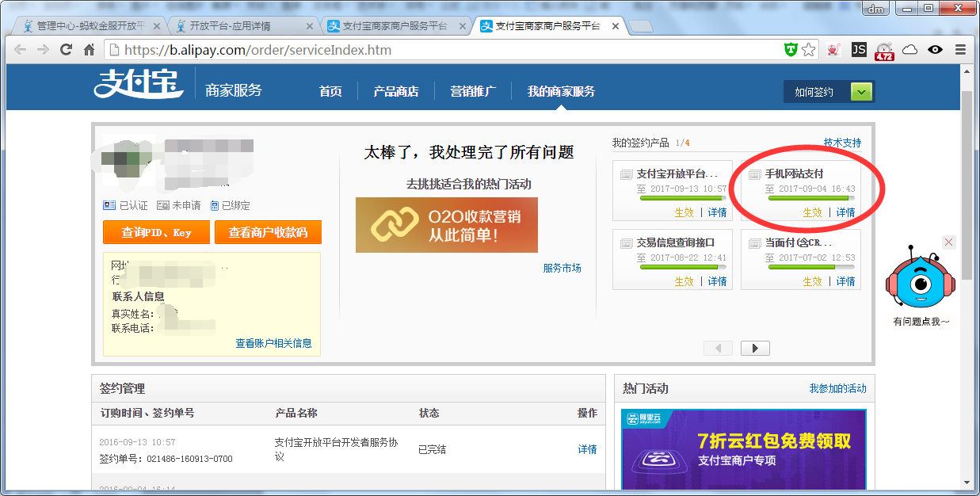Click the green shield extension icon
Viewport: 980px width, 496px height.
(791, 50)
